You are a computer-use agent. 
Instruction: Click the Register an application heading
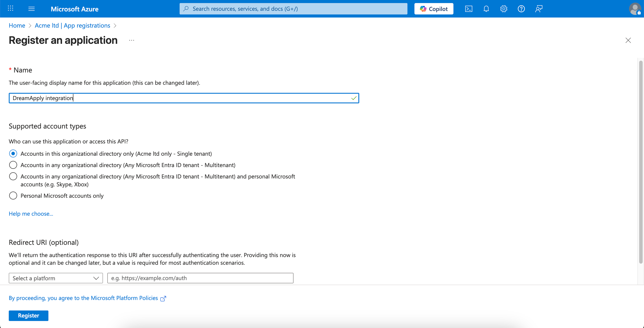pos(63,40)
